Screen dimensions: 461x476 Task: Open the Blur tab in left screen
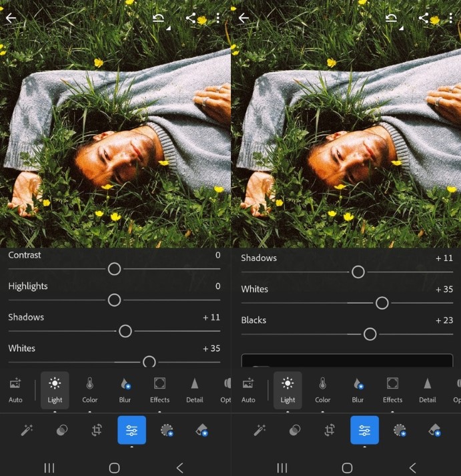pos(125,391)
